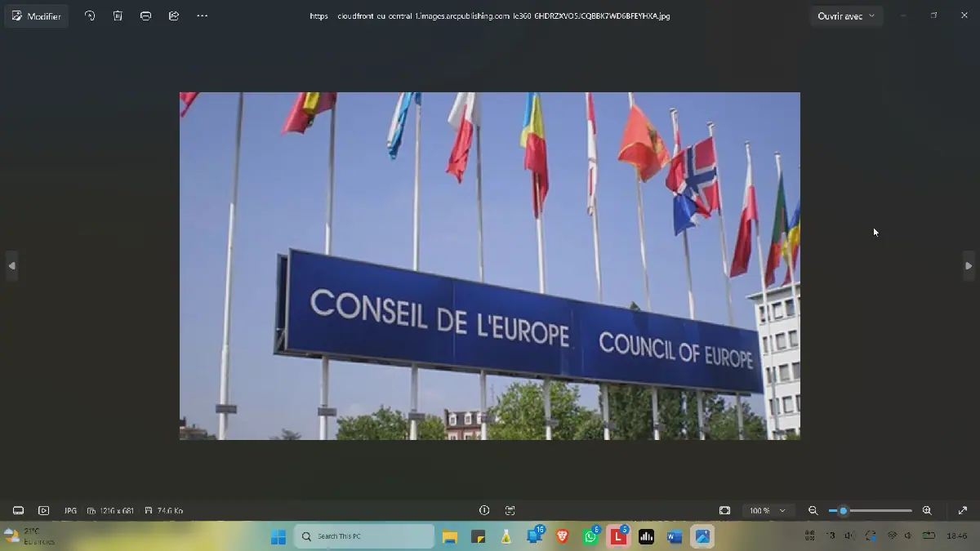This screenshot has height=551, width=980.
Task: Open the red L app on taskbar
Action: click(x=618, y=536)
